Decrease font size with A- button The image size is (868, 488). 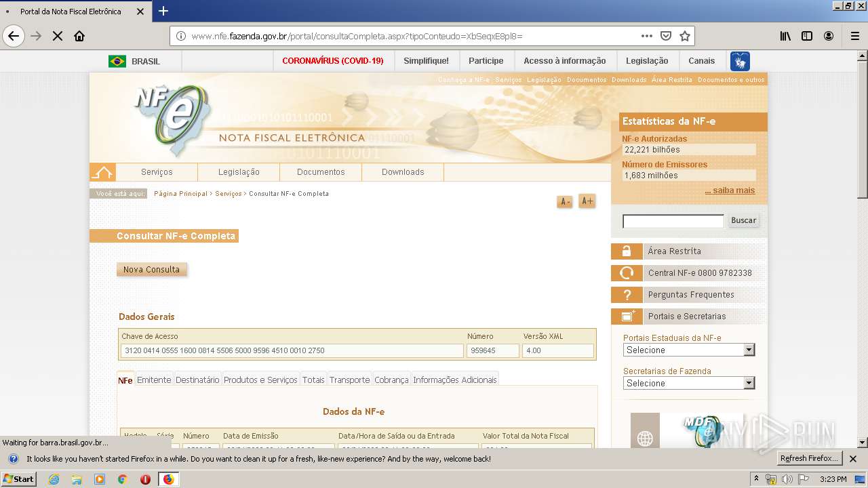[564, 202]
